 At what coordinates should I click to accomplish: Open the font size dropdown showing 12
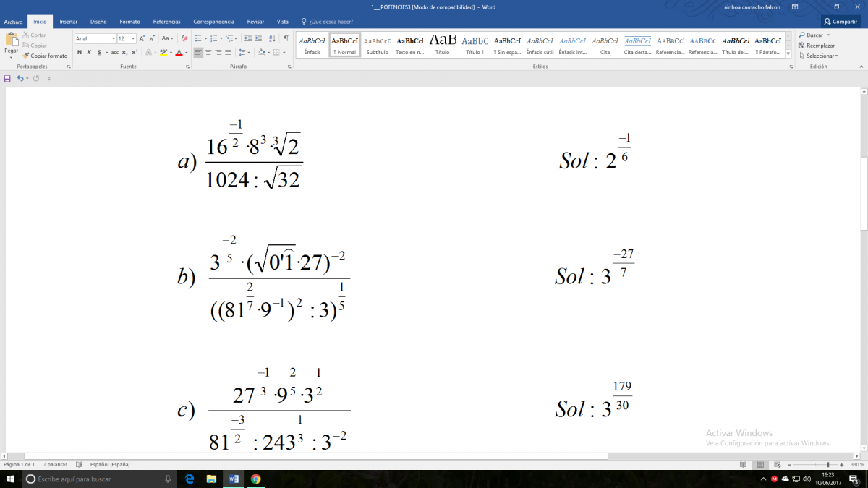[126, 38]
